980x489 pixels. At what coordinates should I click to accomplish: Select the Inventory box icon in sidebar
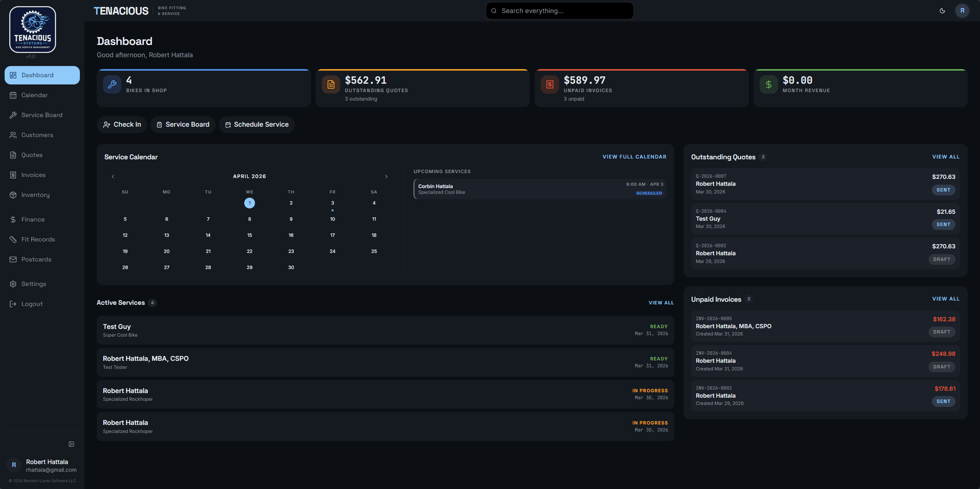tap(13, 195)
